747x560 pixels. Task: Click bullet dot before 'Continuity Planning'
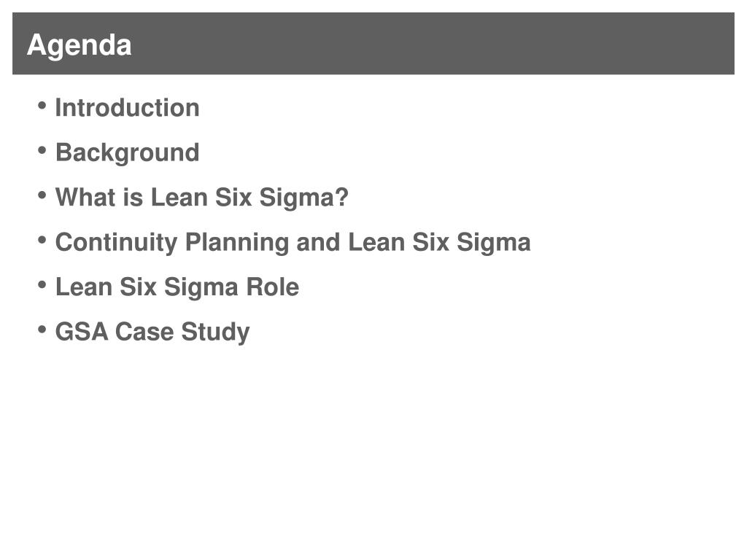coord(42,240)
